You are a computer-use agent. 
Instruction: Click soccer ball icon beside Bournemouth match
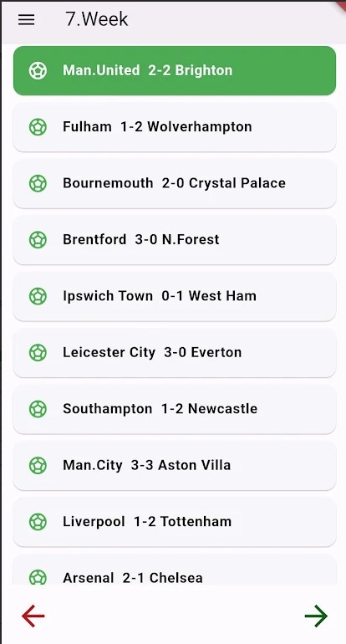point(38,183)
